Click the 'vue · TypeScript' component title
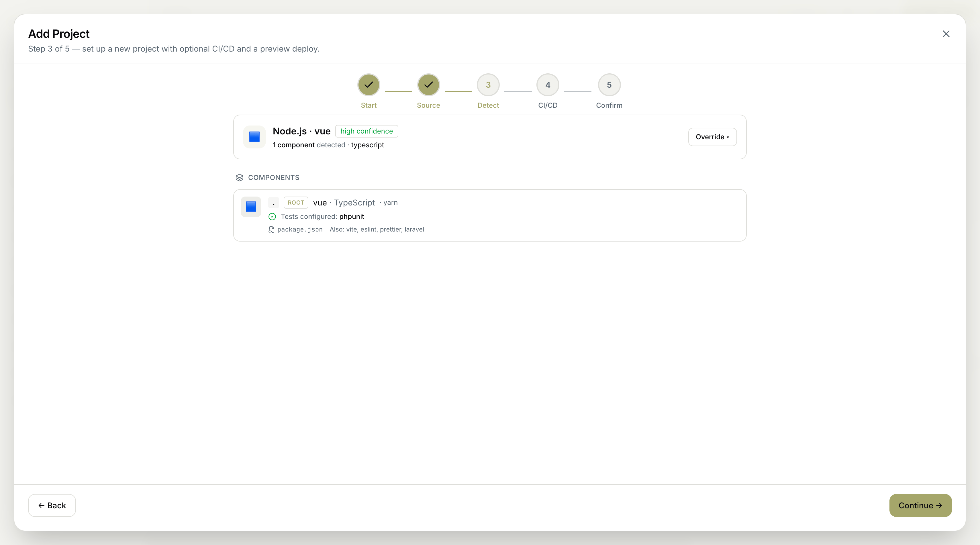This screenshot has height=545, width=980. click(344, 203)
